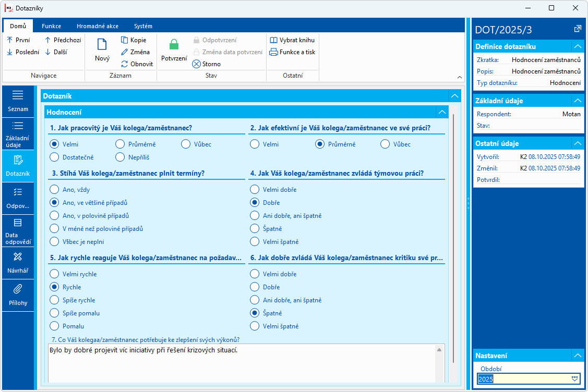Viewport: 588px width, 392px height.
Task: Click the questionnaire vertical scrollbar
Action: [453, 238]
